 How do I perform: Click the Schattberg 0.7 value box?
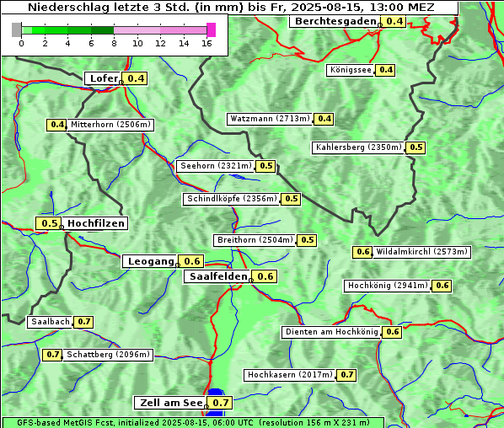(x=52, y=355)
